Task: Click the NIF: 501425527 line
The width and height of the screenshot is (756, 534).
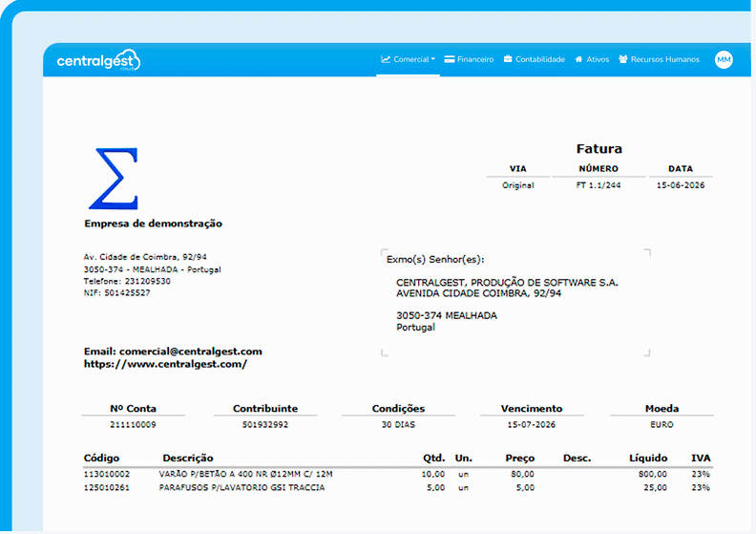Action: (116, 293)
